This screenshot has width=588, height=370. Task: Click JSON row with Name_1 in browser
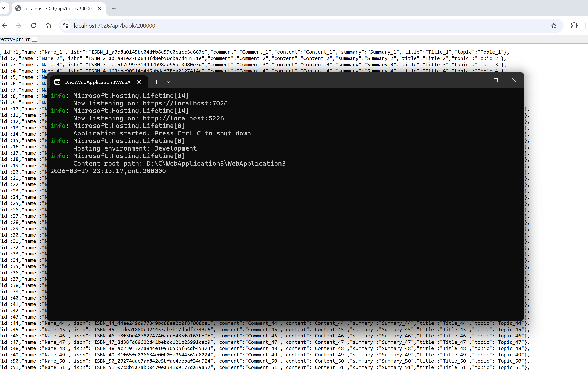pyautogui.click(x=255, y=52)
